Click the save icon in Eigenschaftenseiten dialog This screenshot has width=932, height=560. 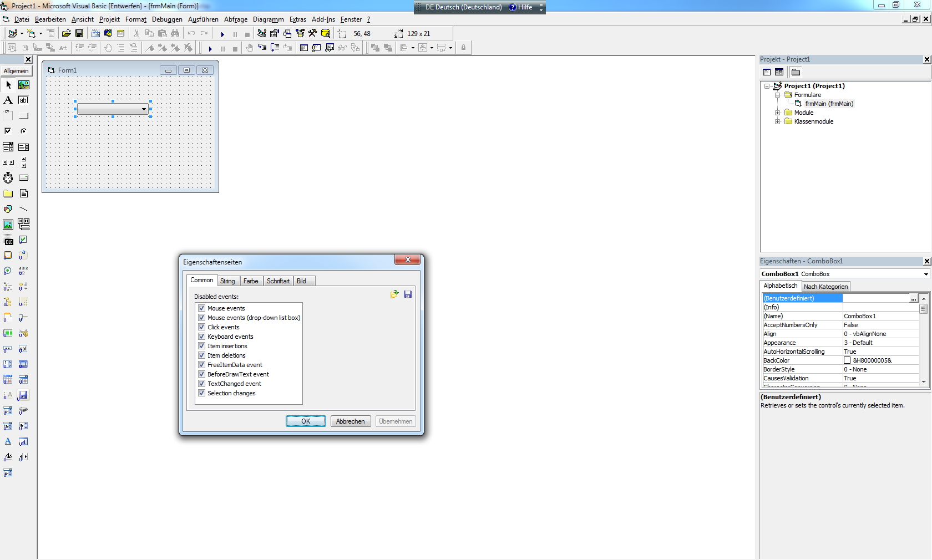coord(408,294)
